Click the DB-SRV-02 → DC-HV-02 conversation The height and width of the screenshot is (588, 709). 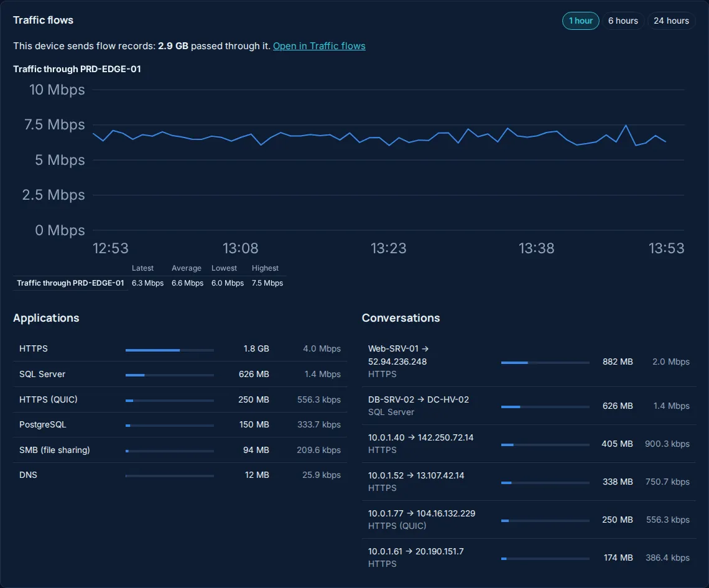(419, 399)
